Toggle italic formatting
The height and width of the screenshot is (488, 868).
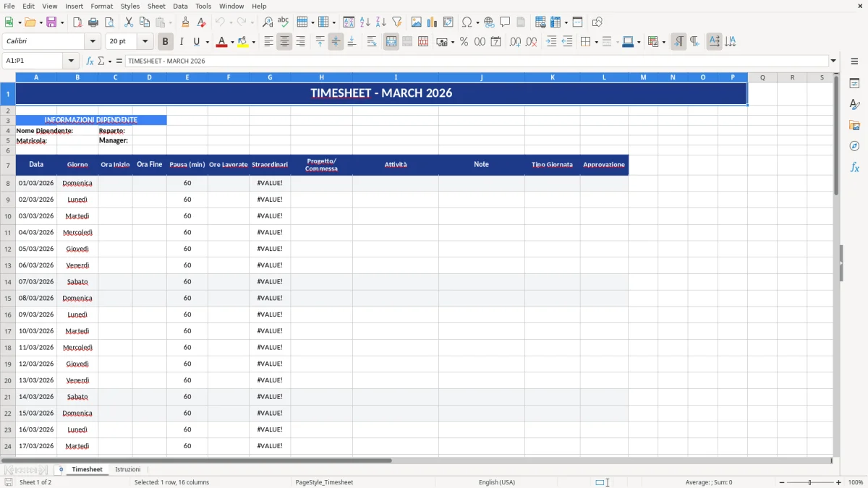182,41
